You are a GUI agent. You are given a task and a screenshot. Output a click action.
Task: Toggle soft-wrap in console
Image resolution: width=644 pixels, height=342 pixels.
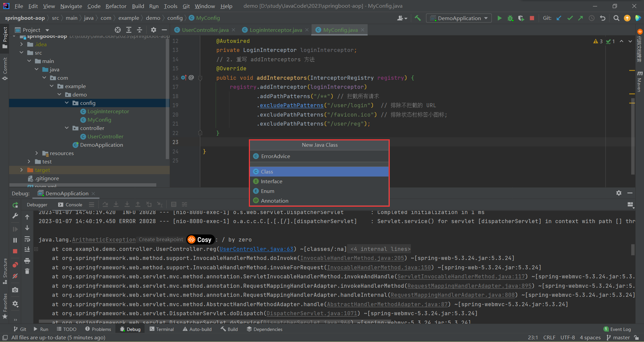tap(27, 239)
